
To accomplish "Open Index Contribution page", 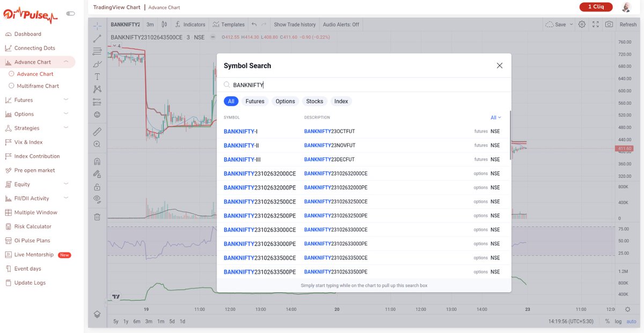I will 36,156.
